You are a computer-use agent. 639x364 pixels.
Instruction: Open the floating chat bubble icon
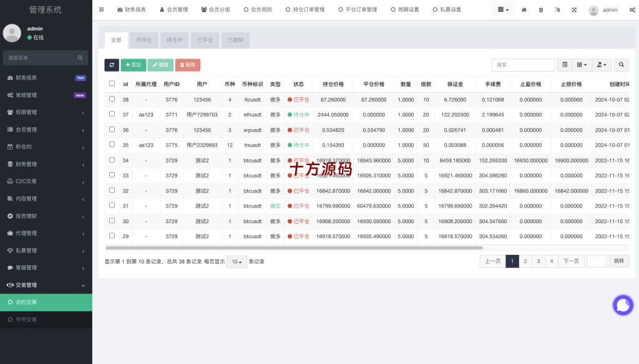click(x=623, y=305)
